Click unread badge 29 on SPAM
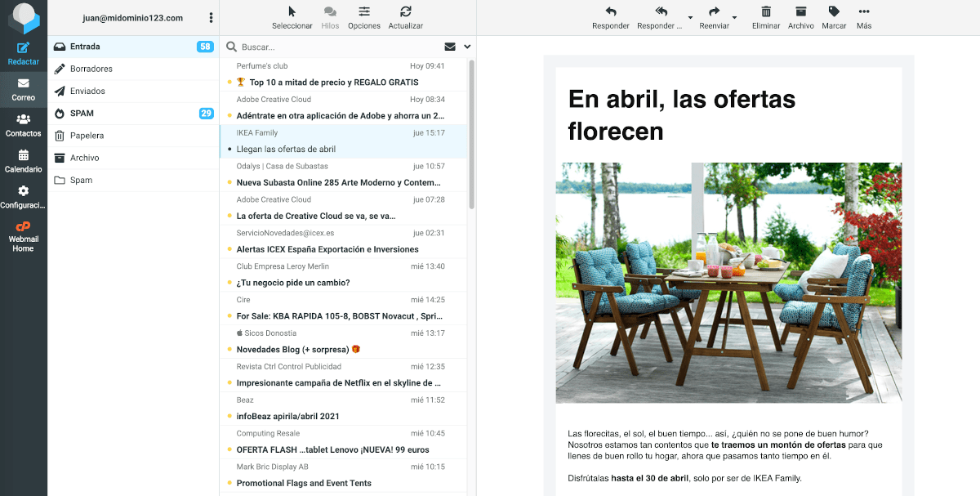This screenshot has width=980, height=496. tap(207, 114)
